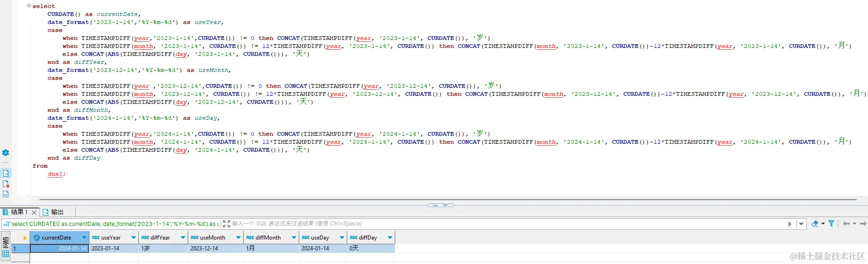
Task: Select cell 2024-01-14 under useDay
Action: pyautogui.click(x=323, y=248)
